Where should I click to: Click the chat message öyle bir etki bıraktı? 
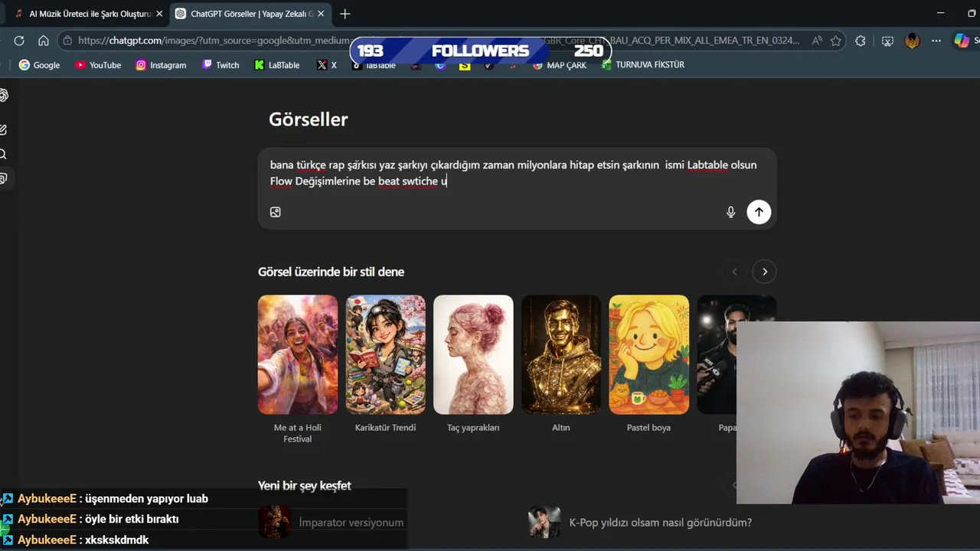132,519
